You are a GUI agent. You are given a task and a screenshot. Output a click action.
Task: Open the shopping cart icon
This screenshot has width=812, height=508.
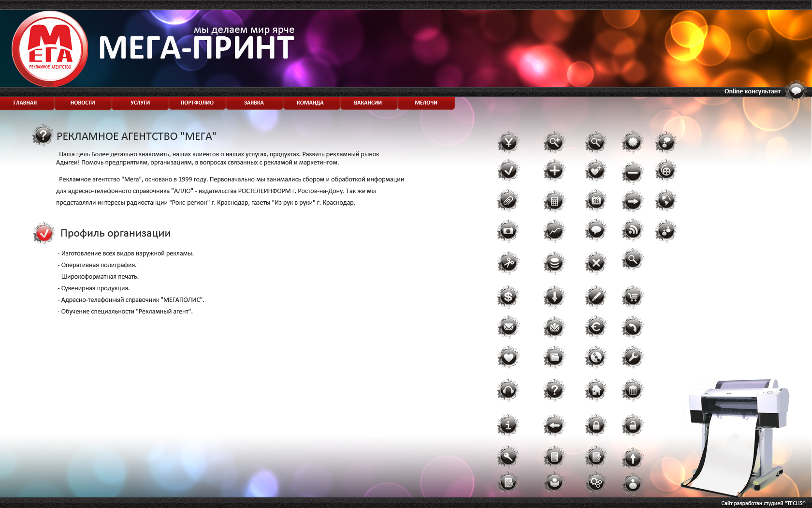pyautogui.click(x=632, y=297)
